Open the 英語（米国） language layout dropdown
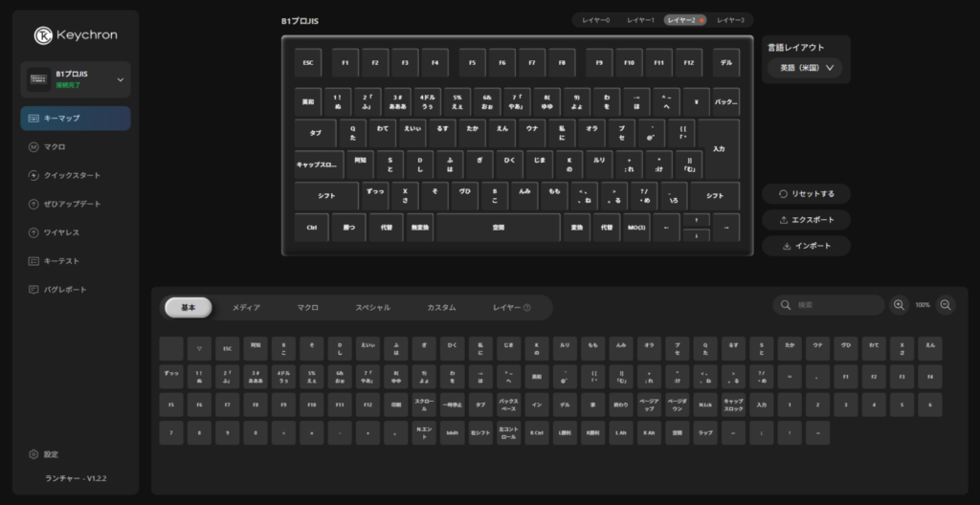Screen dimensions: 980x505 [806, 68]
